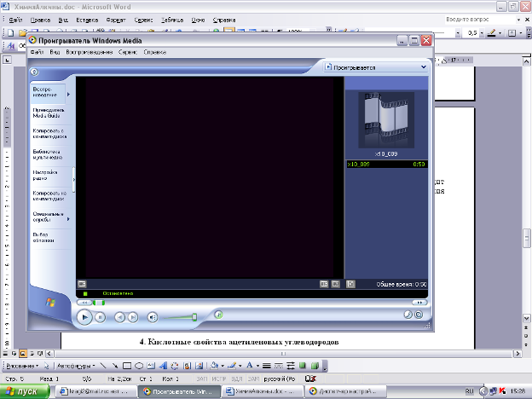Select the Oval drawing tool
Screen dimensions: 532x399
click(x=139, y=366)
